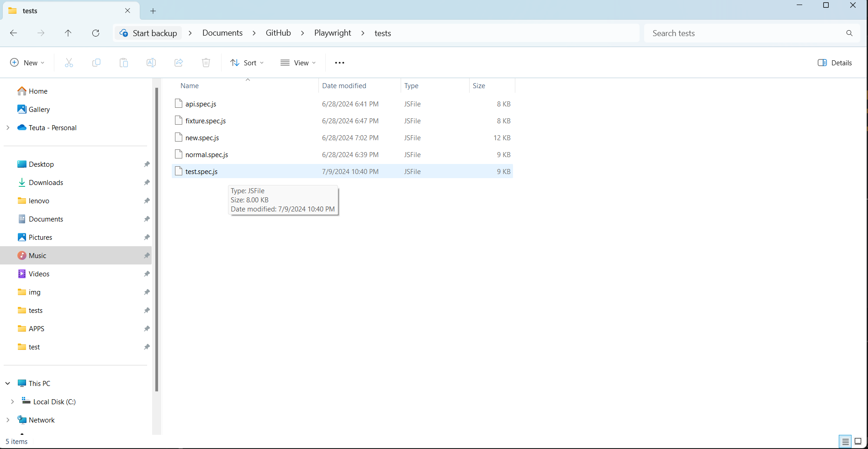Screen dimensions: 868x449
Task: Click the Delete trash can icon
Action: [206, 63]
